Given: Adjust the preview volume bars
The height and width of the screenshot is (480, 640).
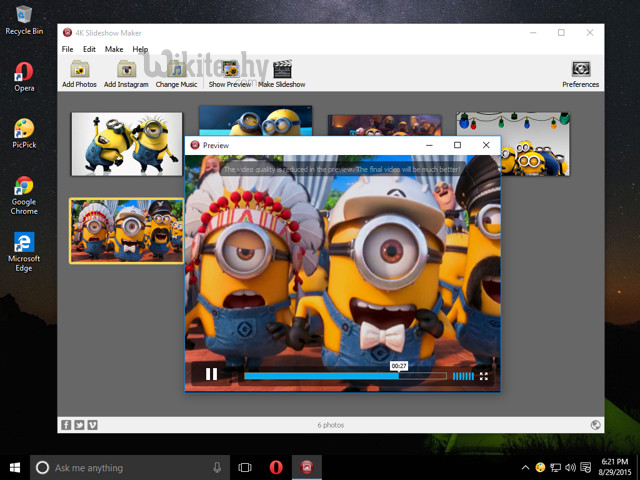Looking at the screenshot, I should pyautogui.click(x=463, y=376).
